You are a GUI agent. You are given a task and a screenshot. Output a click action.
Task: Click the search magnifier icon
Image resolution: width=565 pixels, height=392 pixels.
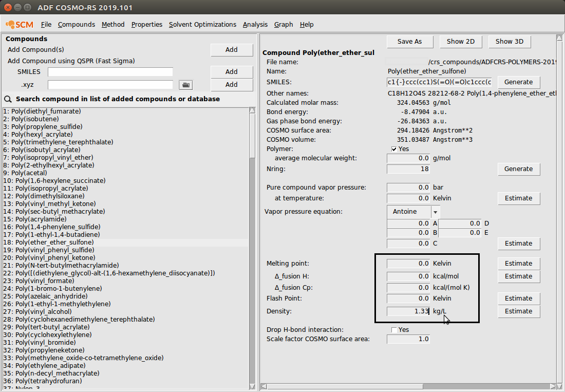(8, 99)
